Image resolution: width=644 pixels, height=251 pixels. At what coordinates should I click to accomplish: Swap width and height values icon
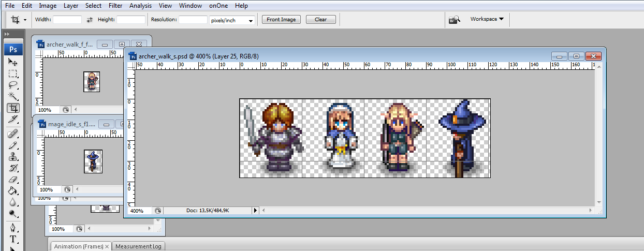click(89, 20)
